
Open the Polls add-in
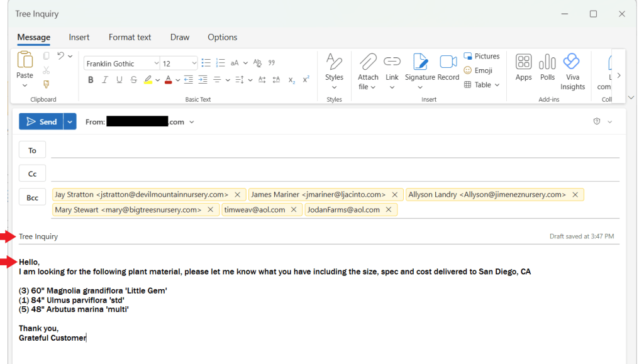pyautogui.click(x=547, y=62)
